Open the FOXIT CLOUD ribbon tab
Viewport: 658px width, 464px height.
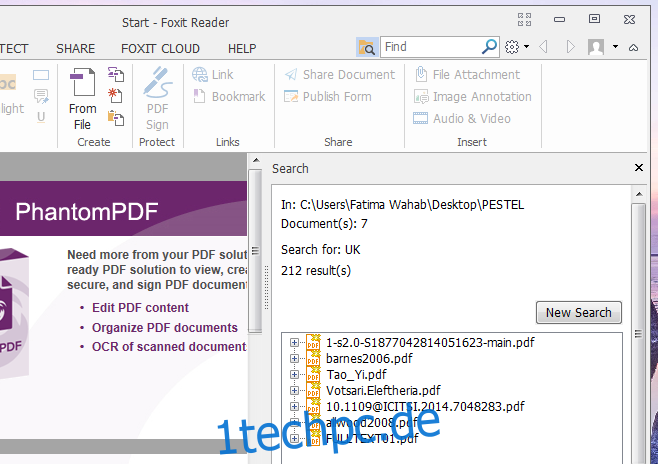tap(160, 49)
